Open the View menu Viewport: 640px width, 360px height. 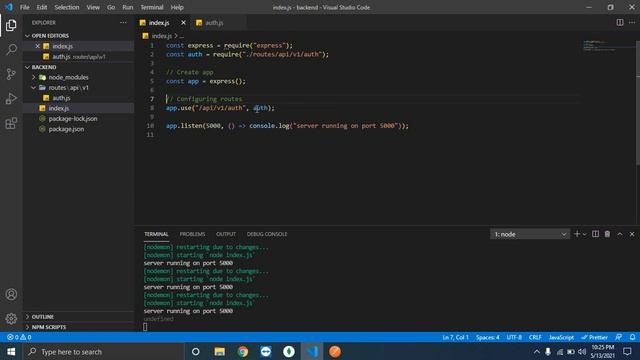pyautogui.click(x=93, y=7)
